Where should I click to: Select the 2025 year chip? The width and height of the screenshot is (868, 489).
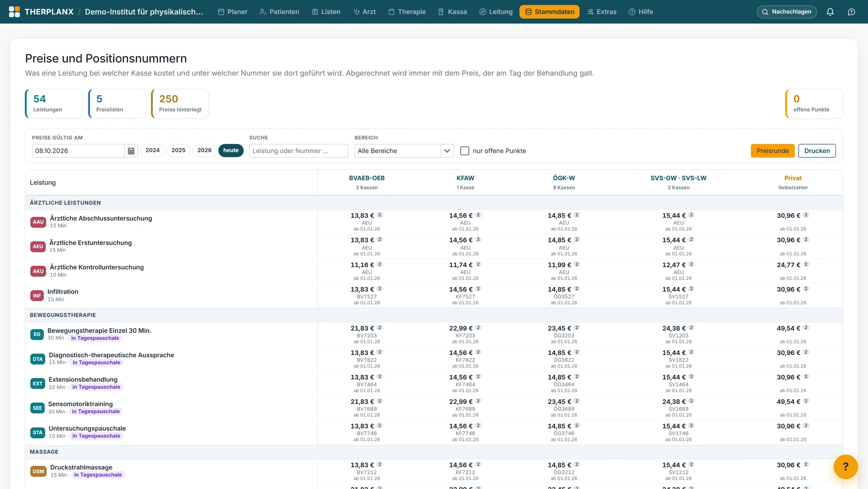pyautogui.click(x=178, y=150)
